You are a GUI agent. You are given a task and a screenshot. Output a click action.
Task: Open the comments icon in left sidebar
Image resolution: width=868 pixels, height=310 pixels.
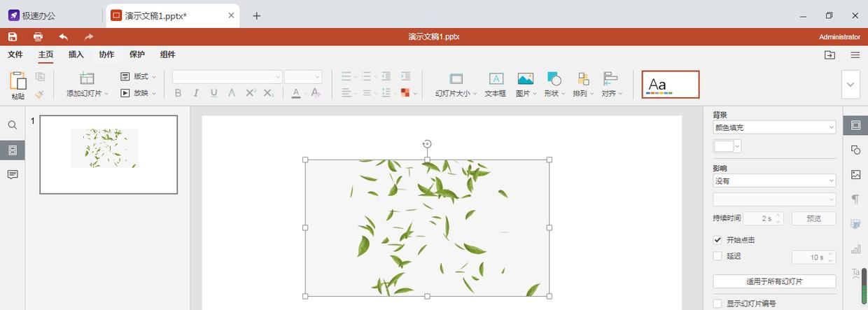(x=13, y=174)
